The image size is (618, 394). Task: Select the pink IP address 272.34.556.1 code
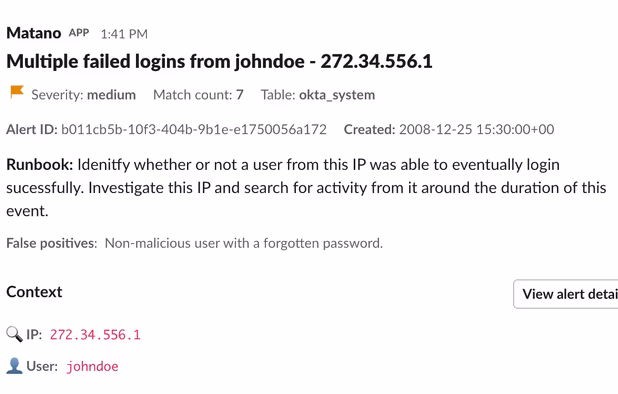tap(95, 335)
